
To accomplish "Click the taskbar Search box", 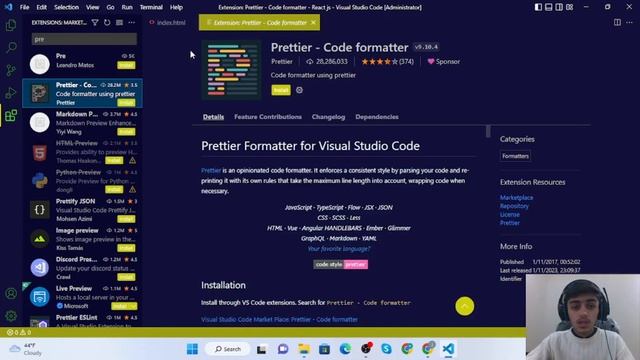I will (x=228, y=349).
